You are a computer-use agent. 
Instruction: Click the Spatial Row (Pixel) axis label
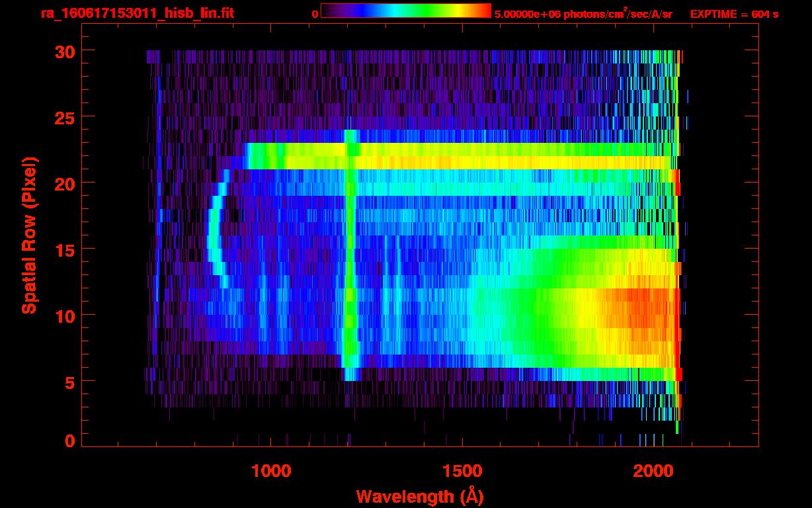(29, 235)
